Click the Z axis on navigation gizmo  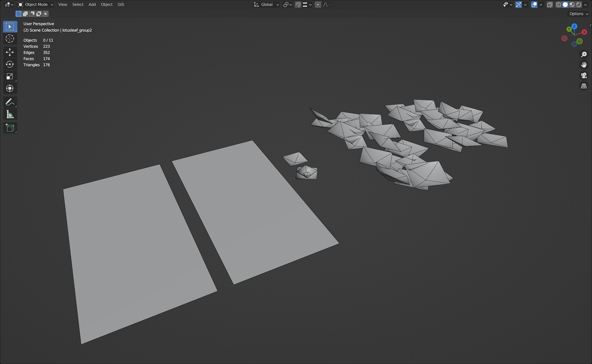click(x=574, y=26)
